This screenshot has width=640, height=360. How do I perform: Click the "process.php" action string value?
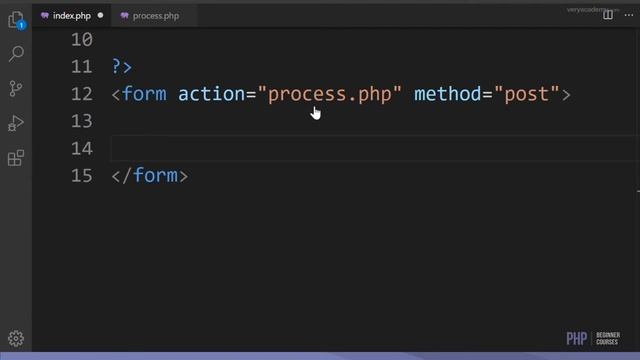329,94
